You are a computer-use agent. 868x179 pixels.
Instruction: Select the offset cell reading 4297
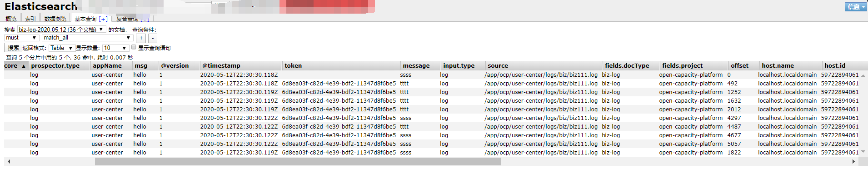[x=734, y=118]
